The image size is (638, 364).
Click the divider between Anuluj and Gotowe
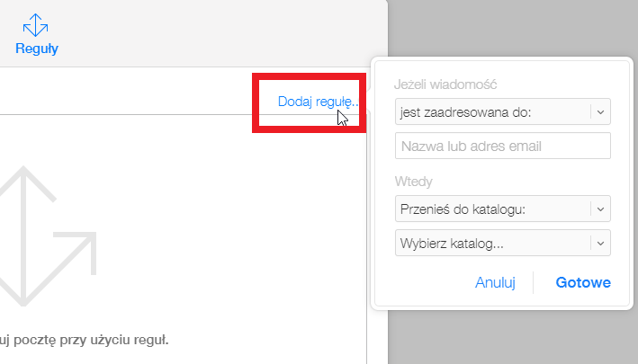(533, 282)
